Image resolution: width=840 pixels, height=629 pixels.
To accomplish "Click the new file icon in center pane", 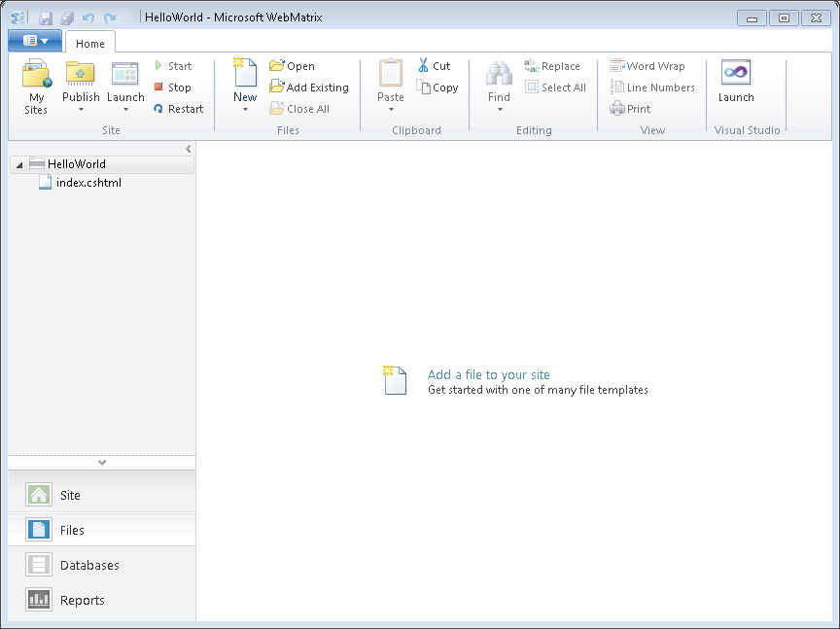I will click(395, 380).
